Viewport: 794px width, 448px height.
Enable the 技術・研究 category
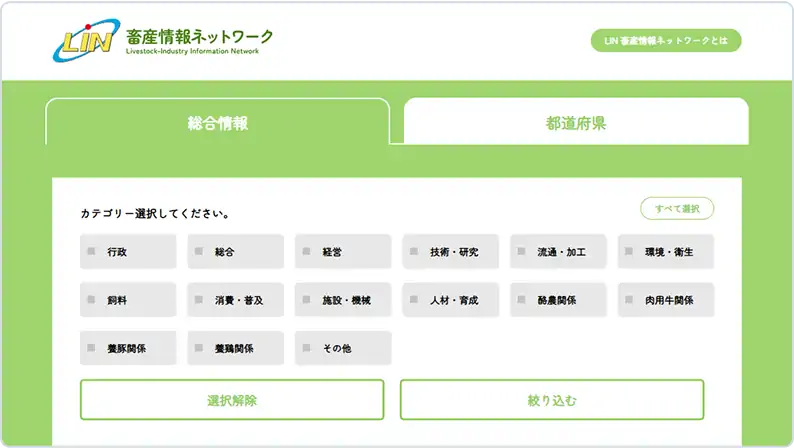414,252
